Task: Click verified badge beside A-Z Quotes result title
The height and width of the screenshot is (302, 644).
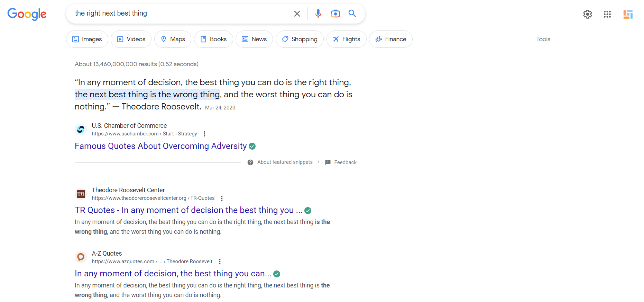Action: [277, 274]
